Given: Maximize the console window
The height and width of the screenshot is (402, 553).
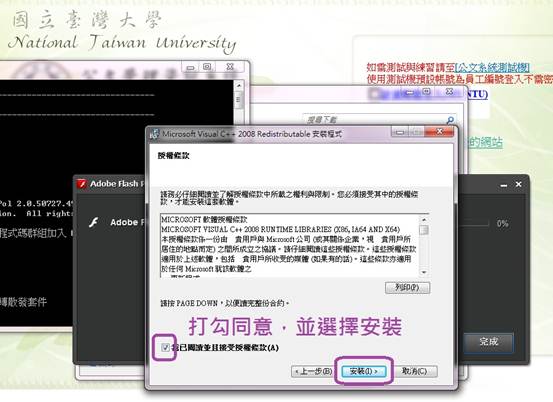Looking at the screenshot, I should point(207,66).
